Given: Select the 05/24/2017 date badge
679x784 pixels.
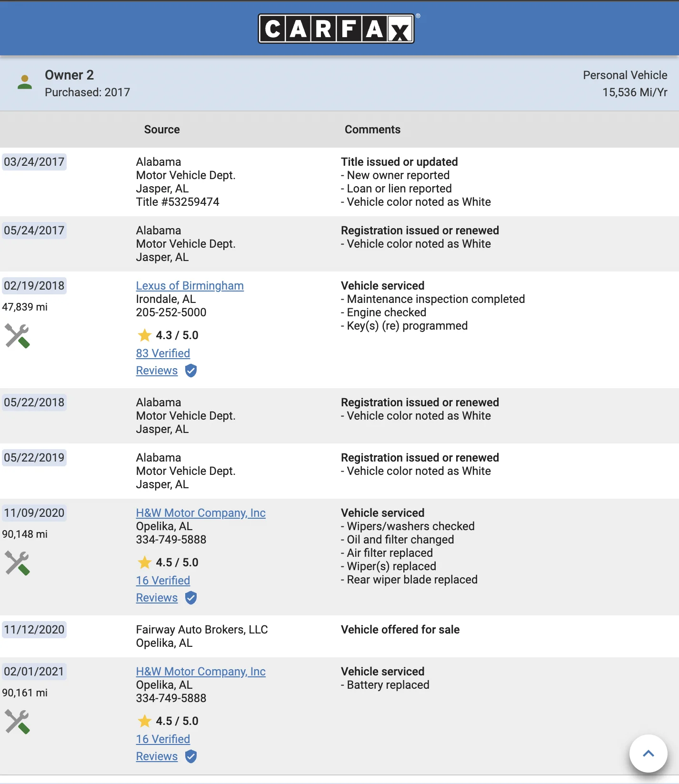Looking at the screenshot, I should coord(34,231).
